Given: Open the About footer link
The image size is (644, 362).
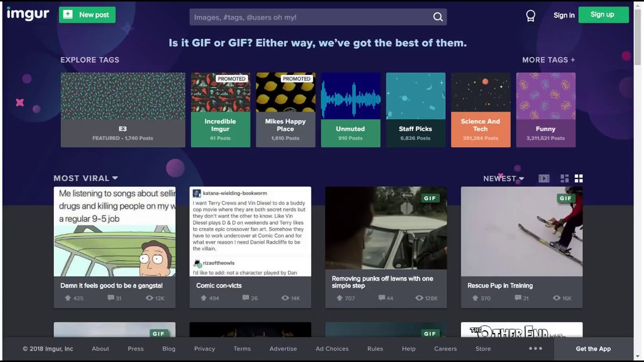Looking at the screenshot, I should pos(100,348).
